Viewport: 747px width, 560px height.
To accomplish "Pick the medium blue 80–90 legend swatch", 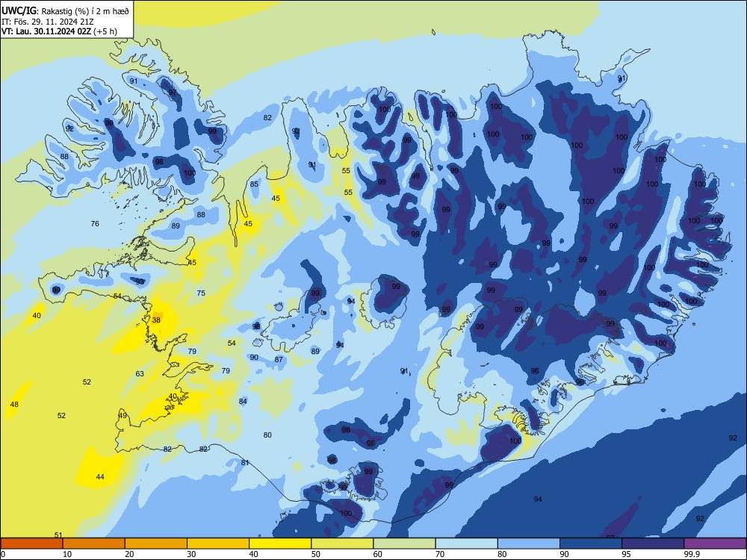I will 529,544.
